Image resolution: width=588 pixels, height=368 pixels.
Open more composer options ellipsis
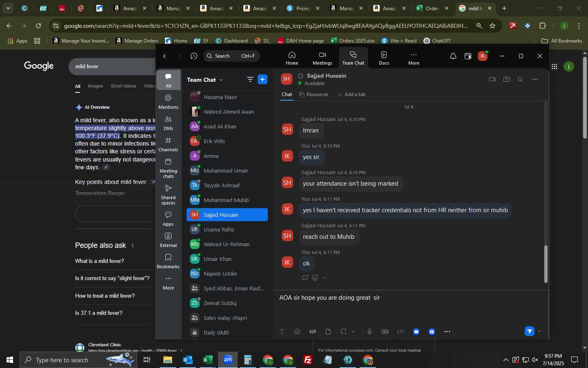(447, 332)
